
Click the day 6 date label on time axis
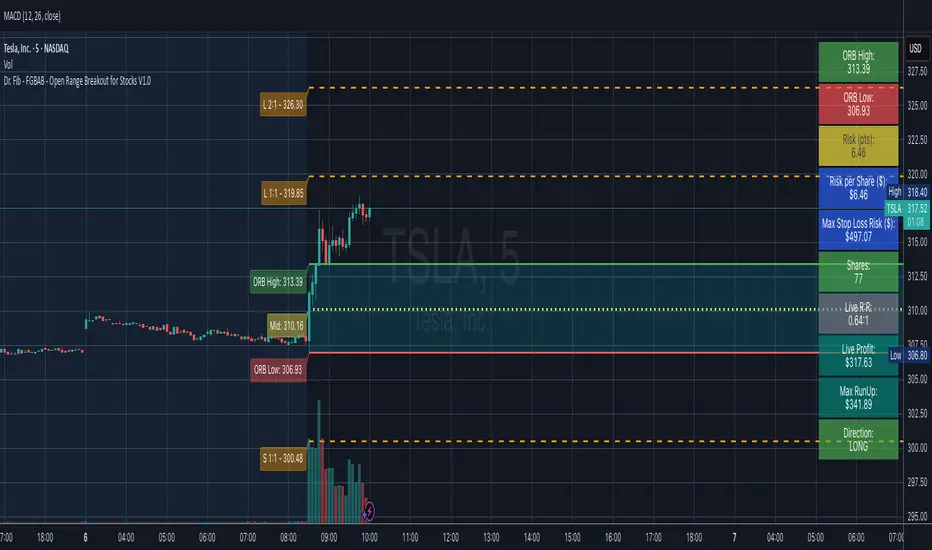coord(85,538)
